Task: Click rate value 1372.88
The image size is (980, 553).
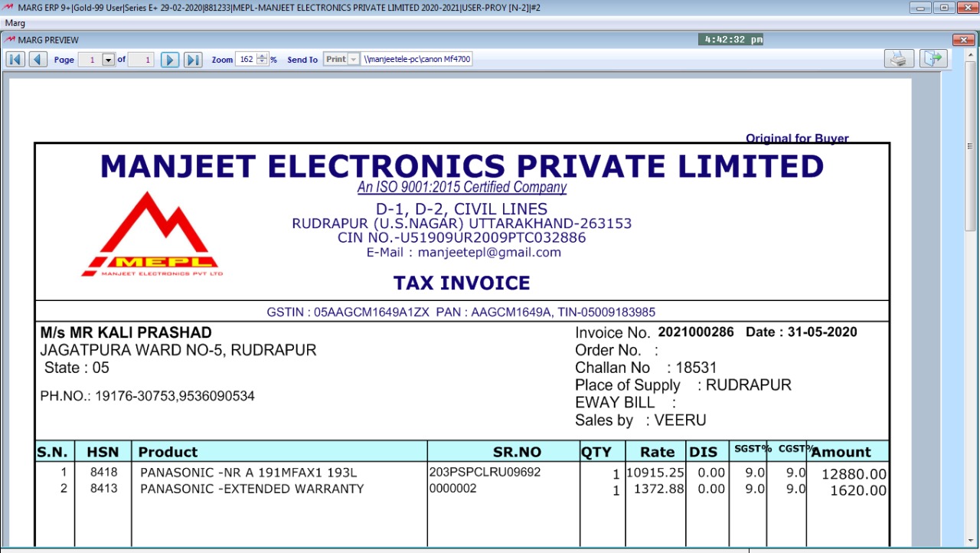Action: click(x=659, y=489)
